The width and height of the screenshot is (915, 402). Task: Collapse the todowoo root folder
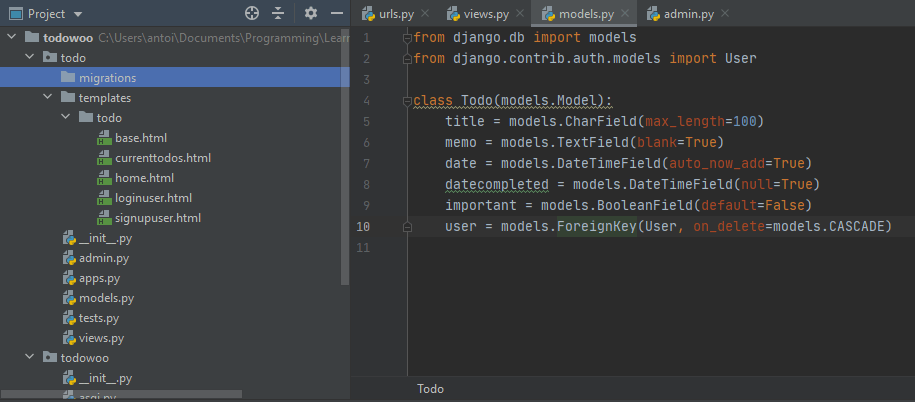click(x=11, y=38)
